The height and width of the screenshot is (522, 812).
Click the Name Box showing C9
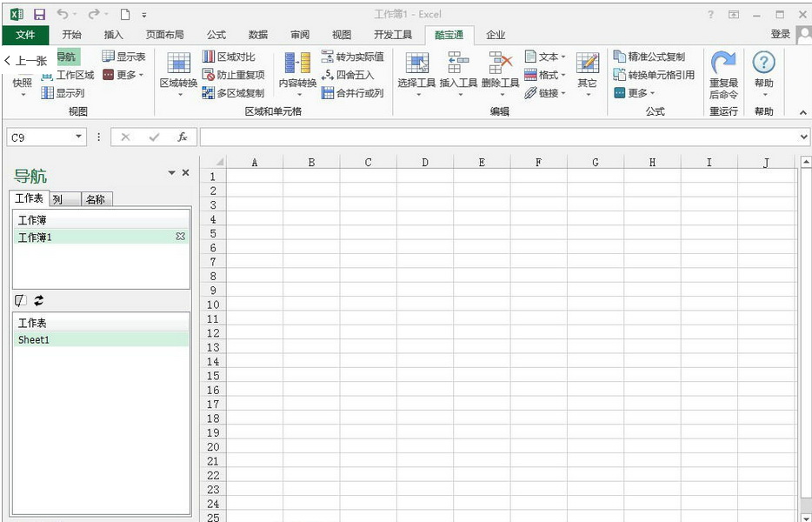(x=40, y=137)
